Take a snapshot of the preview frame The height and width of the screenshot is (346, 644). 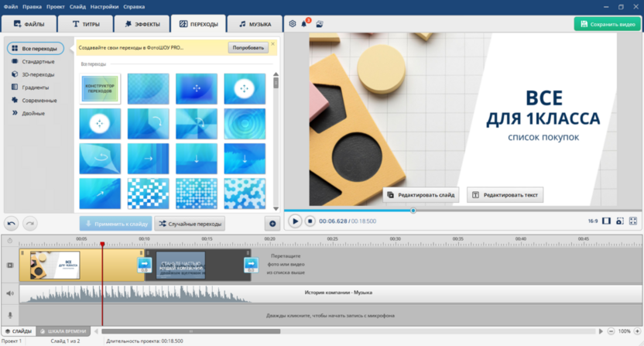point(620,221)
